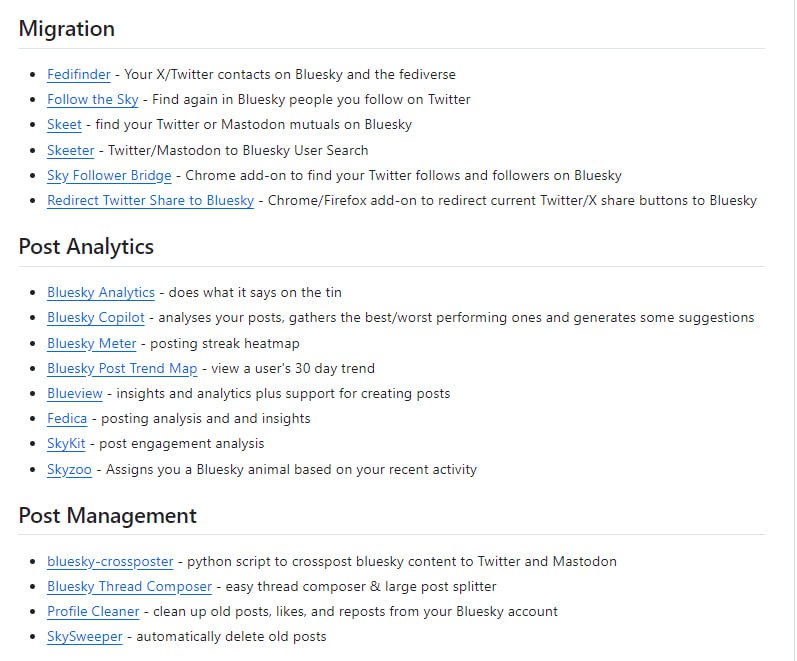Click the Bluesky Copilot link

point(95,317)
